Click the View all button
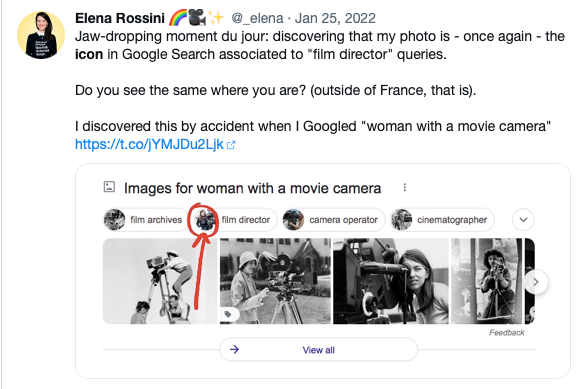 pyautogui.click(x=318, y=349)
